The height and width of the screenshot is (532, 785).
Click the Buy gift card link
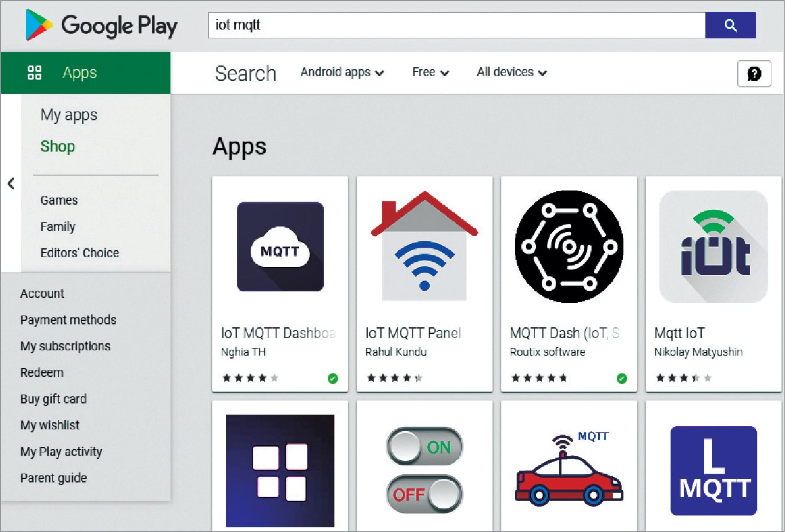point(54,399)
